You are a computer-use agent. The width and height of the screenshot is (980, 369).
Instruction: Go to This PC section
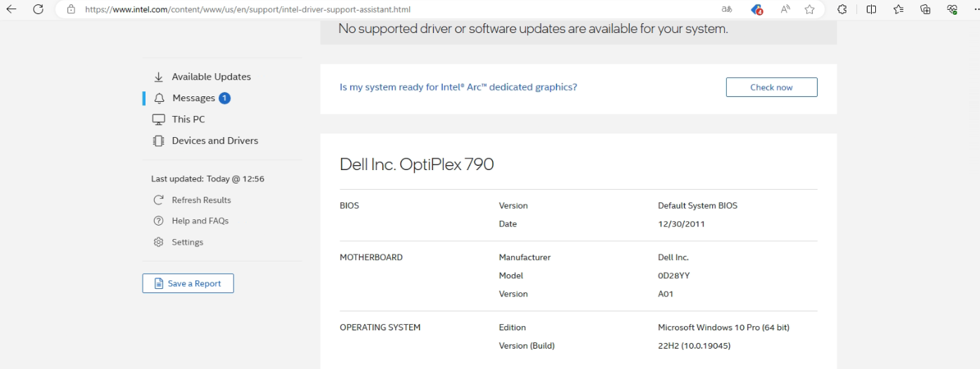[179, 119]
